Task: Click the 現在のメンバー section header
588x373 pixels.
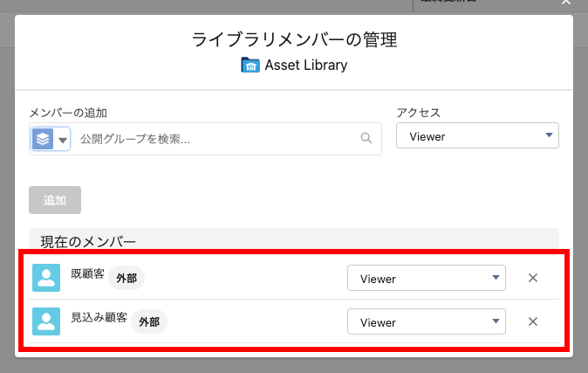Action: 88,240
